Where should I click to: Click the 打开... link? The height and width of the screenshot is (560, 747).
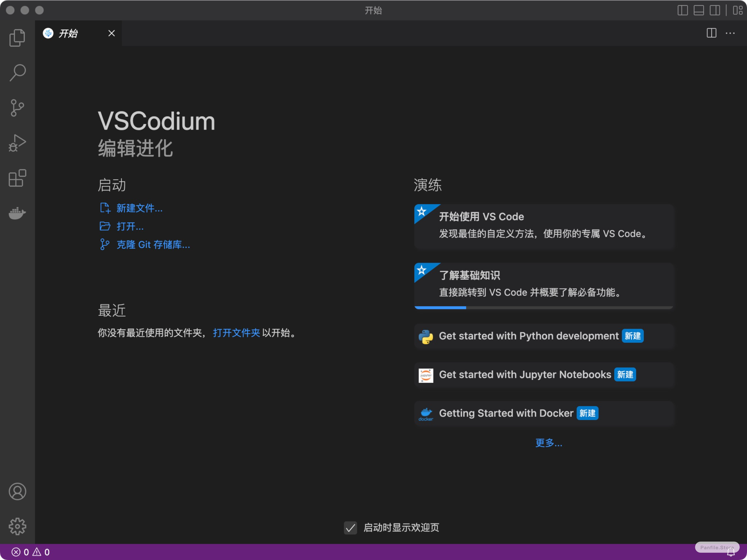130,226
